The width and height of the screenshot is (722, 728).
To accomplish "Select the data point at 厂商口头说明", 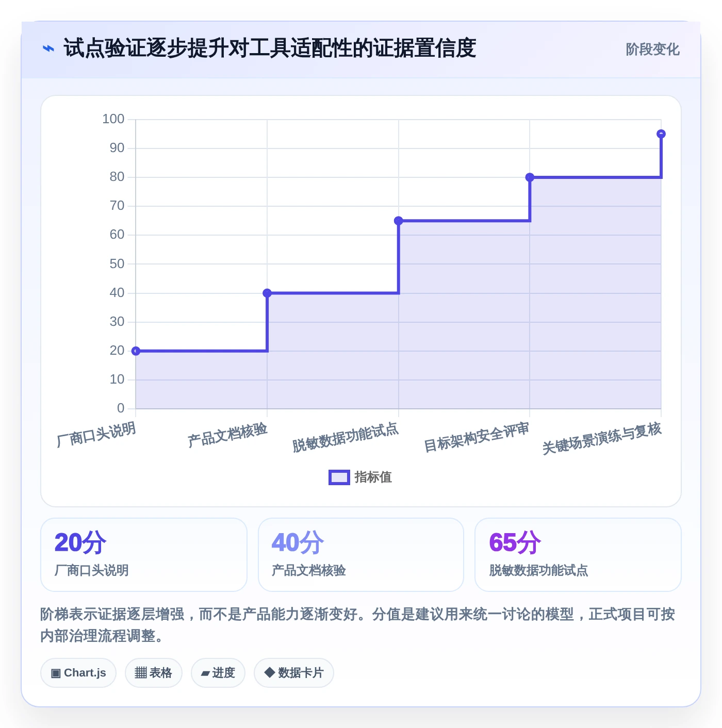I will click(x=136, y=351).
